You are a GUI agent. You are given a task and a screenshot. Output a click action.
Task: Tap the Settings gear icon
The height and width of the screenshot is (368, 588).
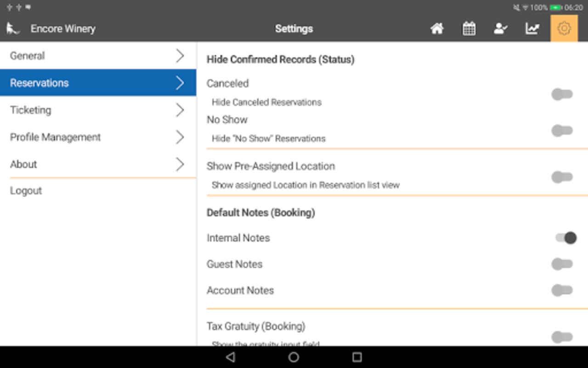(564, 29)
